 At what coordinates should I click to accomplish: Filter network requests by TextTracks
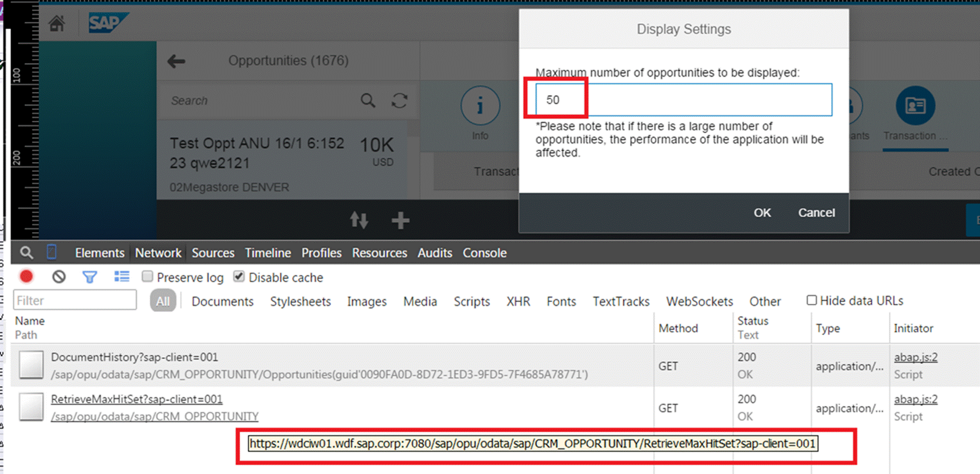[x=621, y=301]
